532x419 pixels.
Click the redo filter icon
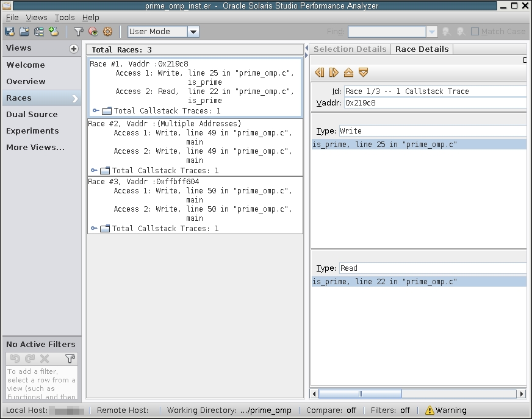[30, 358]
